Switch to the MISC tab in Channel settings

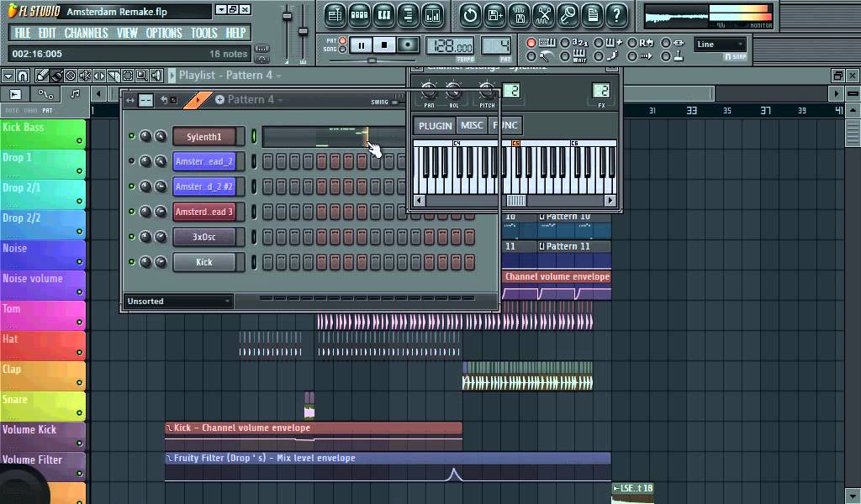click(472, 126)
